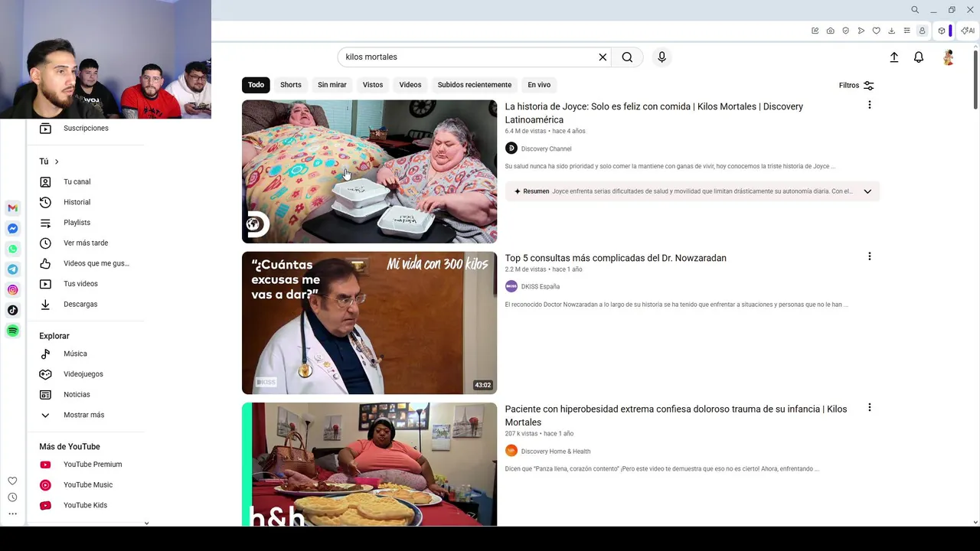
Task: Open bookmarks heart in browser sidebar
Action: [12, 481]
